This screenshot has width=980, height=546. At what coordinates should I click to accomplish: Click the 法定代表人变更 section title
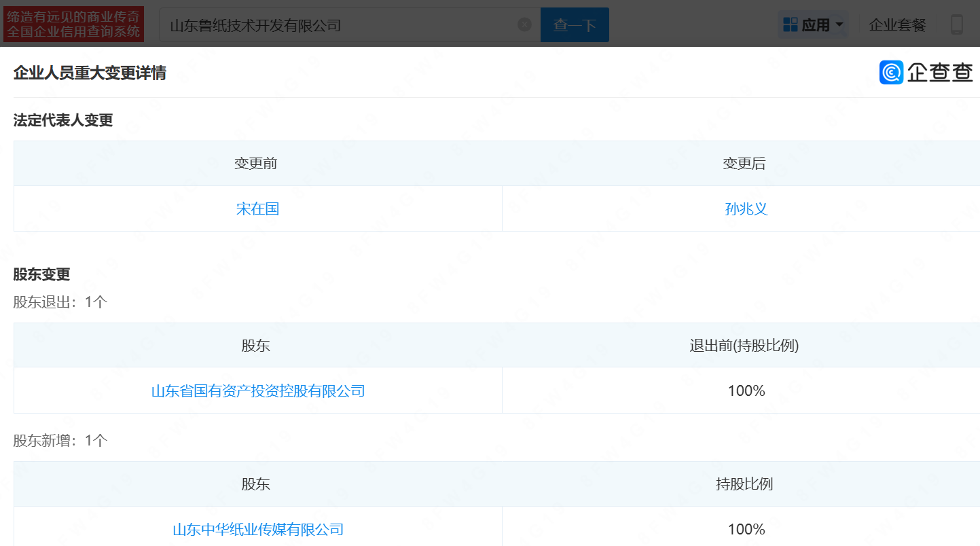pyautogui.click(x=63, y=120)
